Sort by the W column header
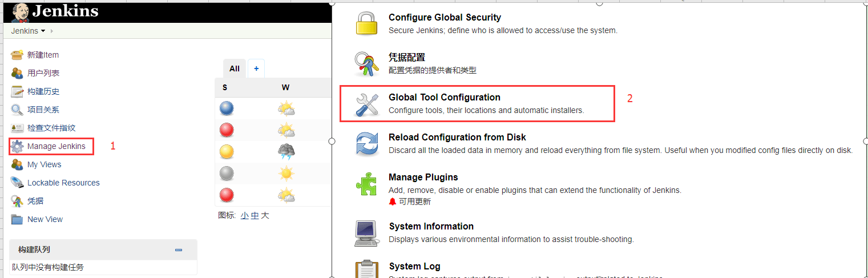This screenshot has width=868, height=278. [x=285, y=87]
